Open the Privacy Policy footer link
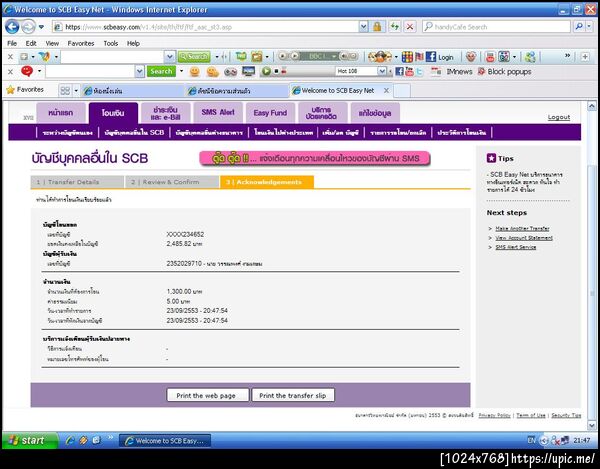Viewport: 600px width, 469px height. pyautogui.click(x=494, y=415)
